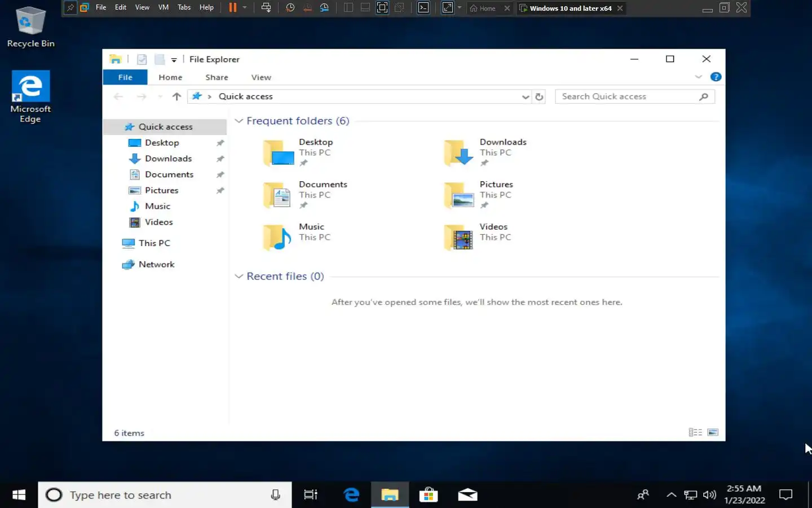Click Send Ctrl+Alt+Del icon in VMware toolbar
Image resolution: width=812 pixels, height=508 pixels.
tap(266, 8)
